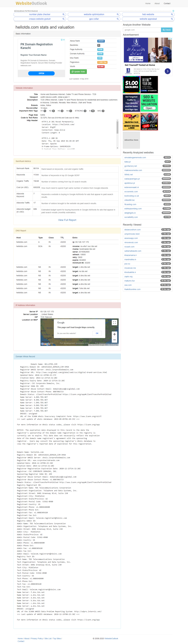Click the WebsiteOutlook logo
The width and height of the screenshot is (188, 644).
[x=31, y=3]
